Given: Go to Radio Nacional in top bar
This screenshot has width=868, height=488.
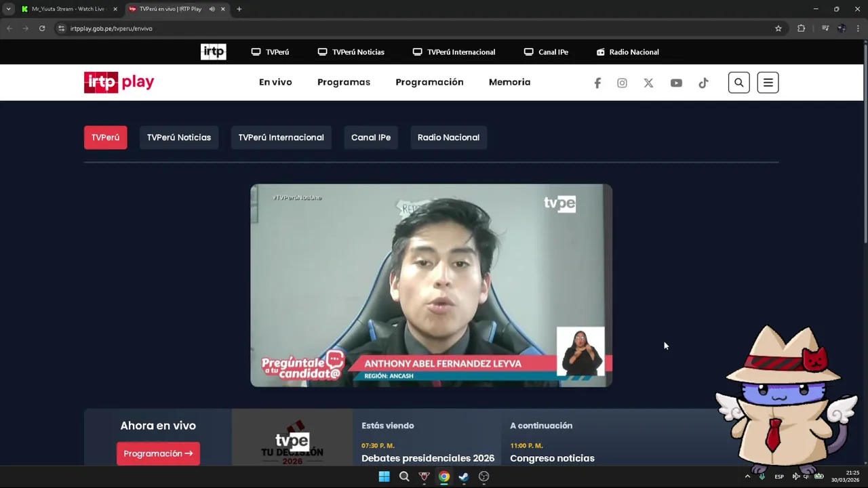Looking at the screenshot, I should point(627,52).
